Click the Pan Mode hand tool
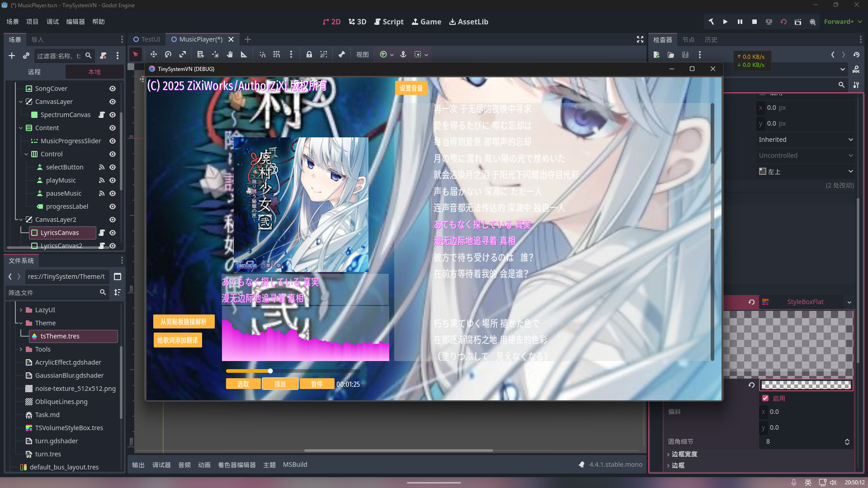This screenshot has width=868, height=488. pyautogui.click(x=230, y=54)
